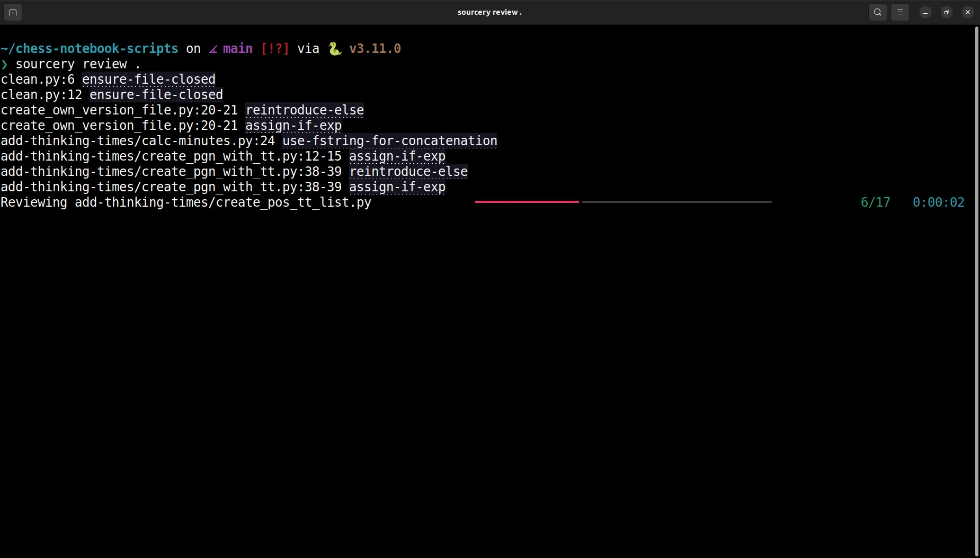
Task: Open ensure-file-closed link for clean.py:12
Action: click(156, 95)
